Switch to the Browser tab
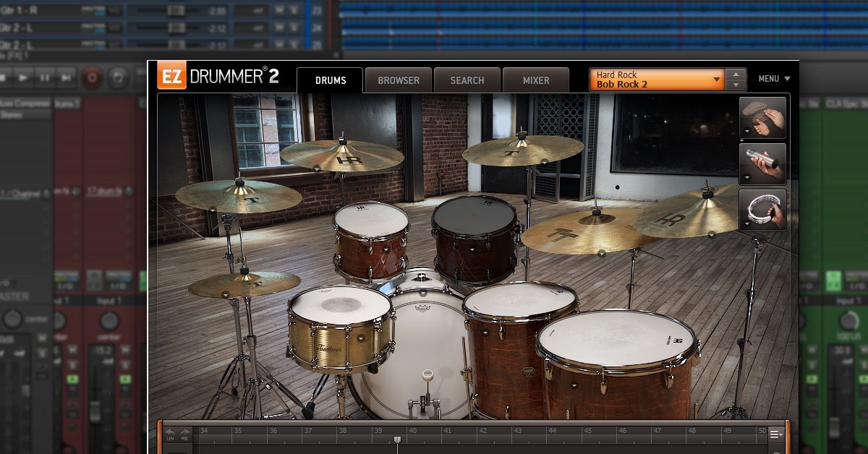The height and width of the screenshot is (454, 868). [x=398, y=80]
